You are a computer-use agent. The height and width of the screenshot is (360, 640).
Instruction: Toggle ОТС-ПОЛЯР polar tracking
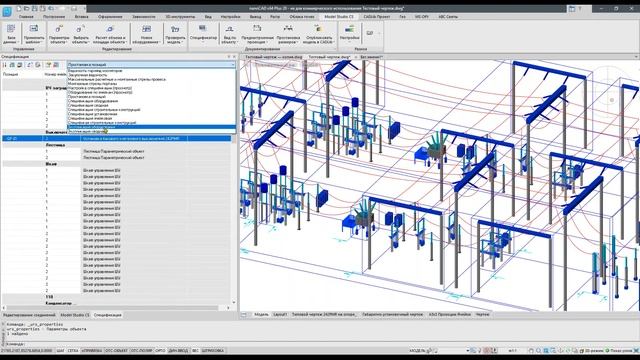point(142,351)
